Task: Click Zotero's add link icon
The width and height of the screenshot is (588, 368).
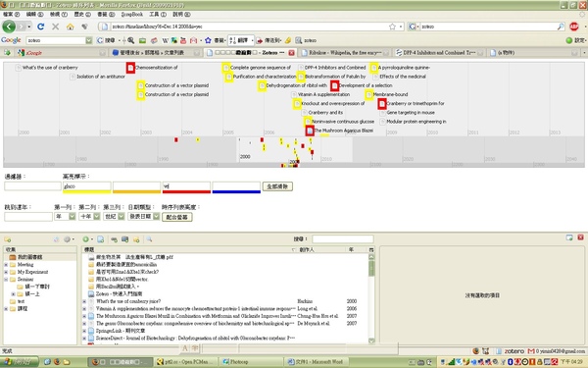Action: pyautogui.click(x=114, y=239)
